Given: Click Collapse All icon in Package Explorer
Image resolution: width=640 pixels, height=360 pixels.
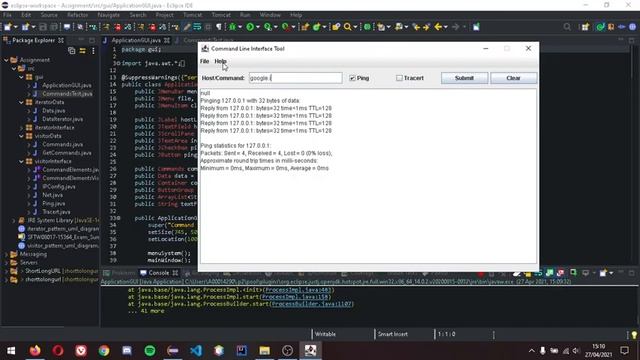Looking at the screenshot, I should click(72, 51).
